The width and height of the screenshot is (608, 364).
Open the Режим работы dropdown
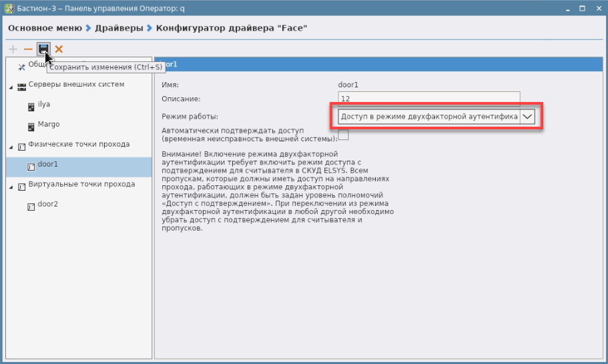[x=527, y=117]
